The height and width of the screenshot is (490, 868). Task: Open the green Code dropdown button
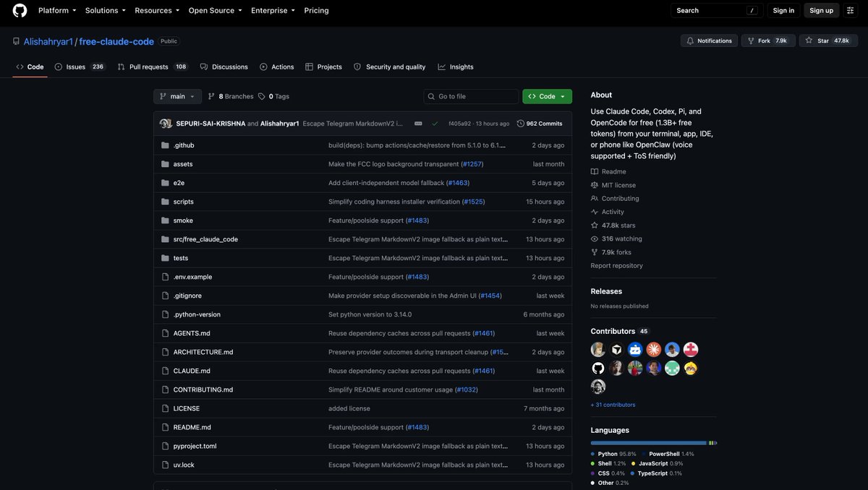tap(547, 96)
